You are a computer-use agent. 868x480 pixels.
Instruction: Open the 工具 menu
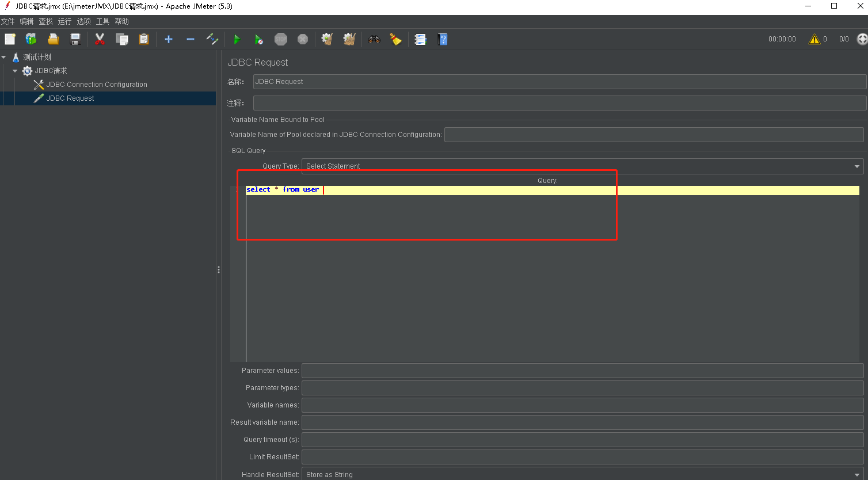point(102,21)
